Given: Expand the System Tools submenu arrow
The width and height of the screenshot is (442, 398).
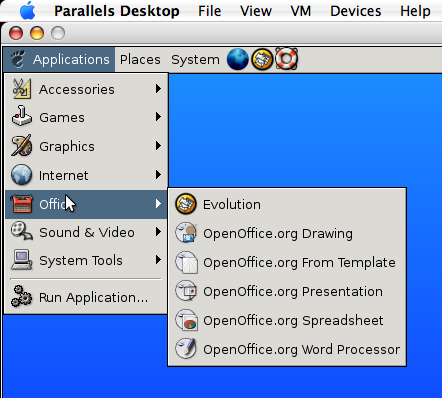Looking at the screenshot, I should [x=158, y=260].
